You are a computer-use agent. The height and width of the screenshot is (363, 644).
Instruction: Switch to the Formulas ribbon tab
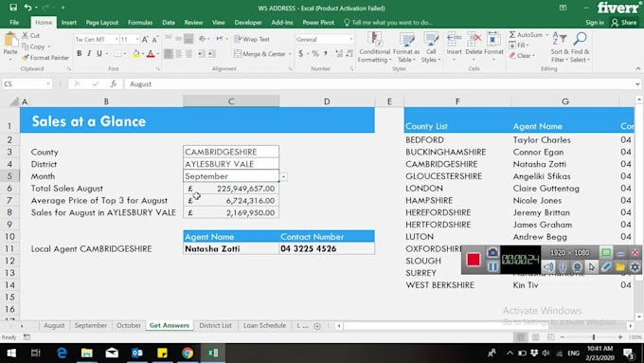pos(140,23)
